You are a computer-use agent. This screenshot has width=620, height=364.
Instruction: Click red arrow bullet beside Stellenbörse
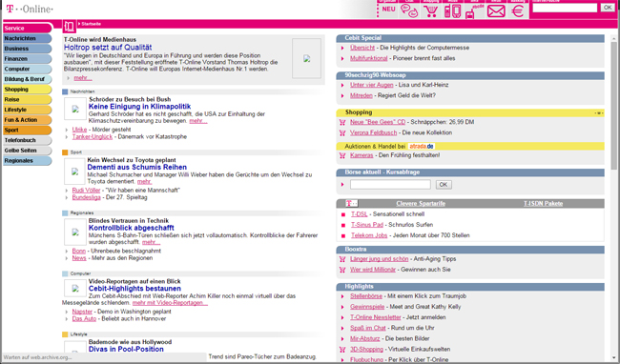click(342, 296)
